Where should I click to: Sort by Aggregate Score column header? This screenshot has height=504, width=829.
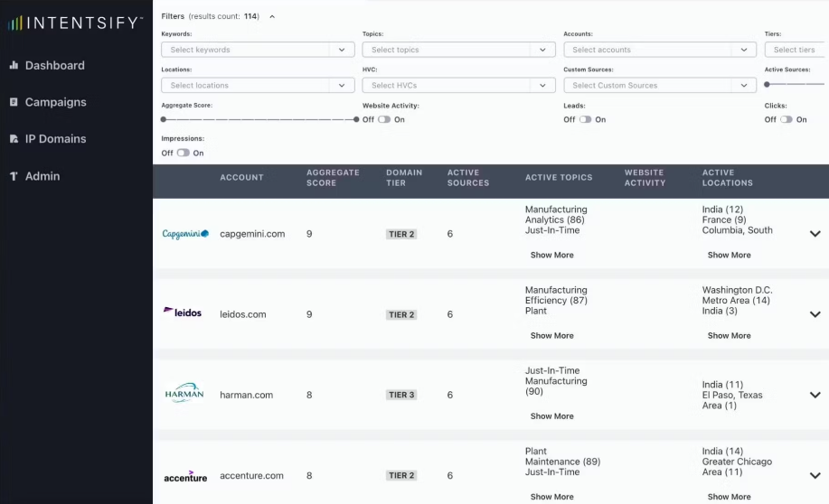point(333,178)
